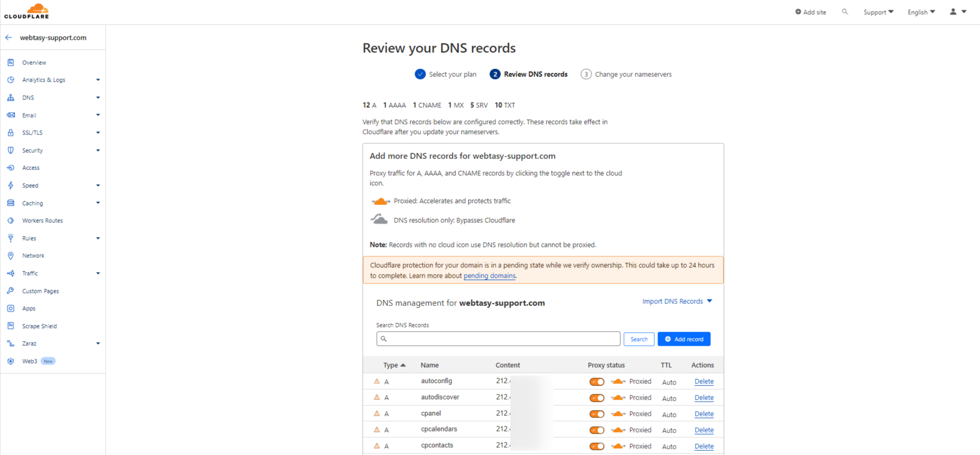Click the Apps sidebar icon

click(10, 309)
